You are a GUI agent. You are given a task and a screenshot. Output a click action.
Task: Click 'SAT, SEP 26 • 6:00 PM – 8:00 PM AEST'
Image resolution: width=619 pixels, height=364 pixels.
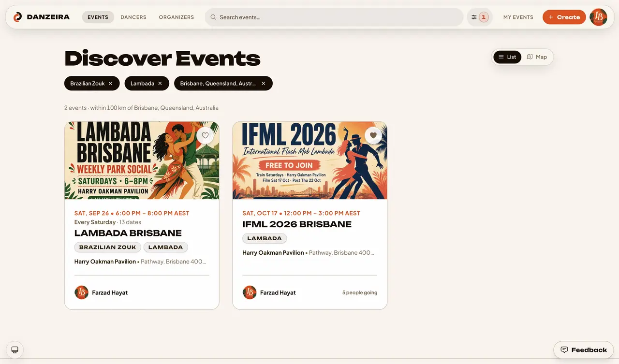point(132,213)
